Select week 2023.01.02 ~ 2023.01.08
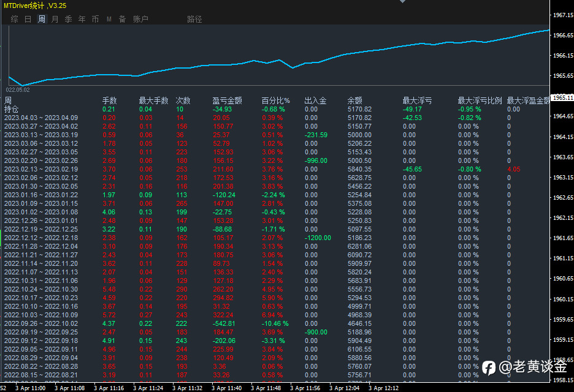The height and width of the screenshot is (392, 574). [x=41, y=212]
